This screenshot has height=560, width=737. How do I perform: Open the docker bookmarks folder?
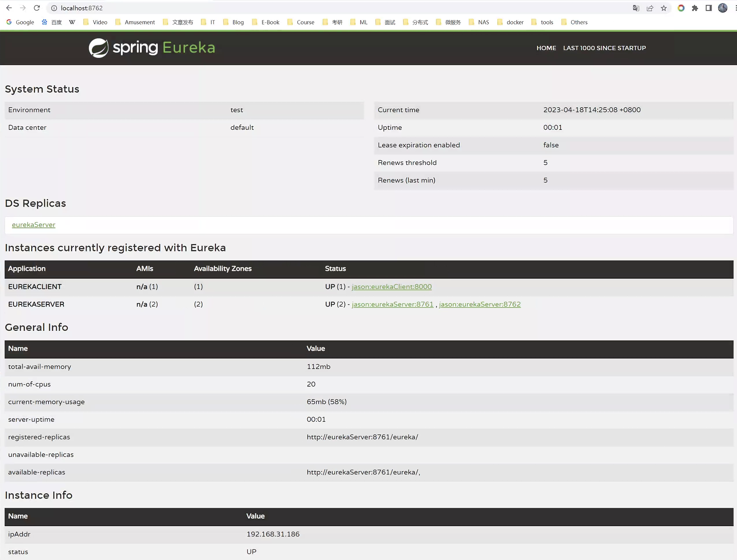click(511, 22)
